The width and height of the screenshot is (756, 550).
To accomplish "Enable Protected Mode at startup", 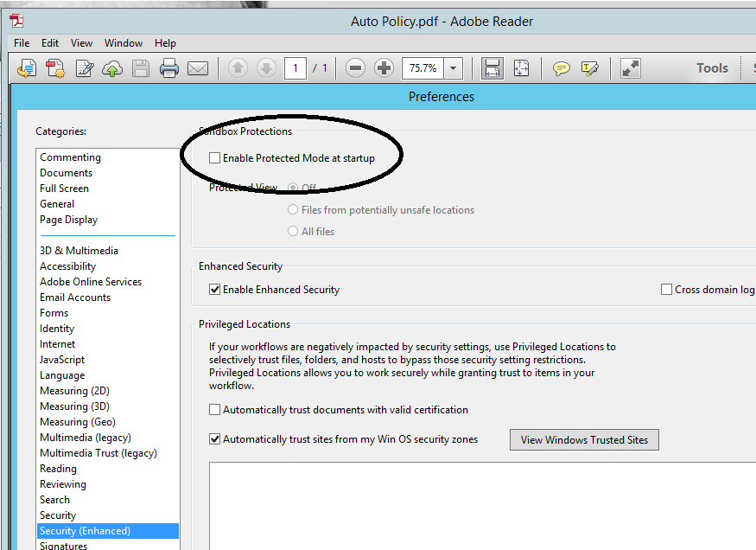I will (x=215, y=158).
